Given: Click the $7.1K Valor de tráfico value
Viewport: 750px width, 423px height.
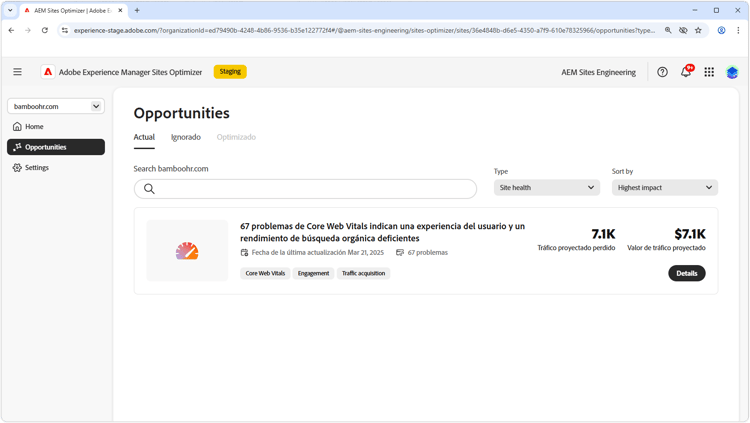Looking at the screenshot, I should (690, 234).
